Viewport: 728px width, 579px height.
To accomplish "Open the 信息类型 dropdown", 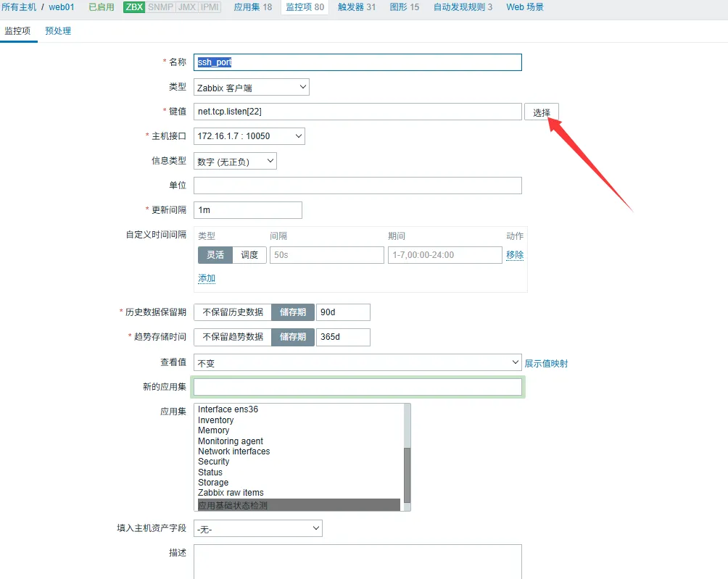I will click(x=235, y=161).
